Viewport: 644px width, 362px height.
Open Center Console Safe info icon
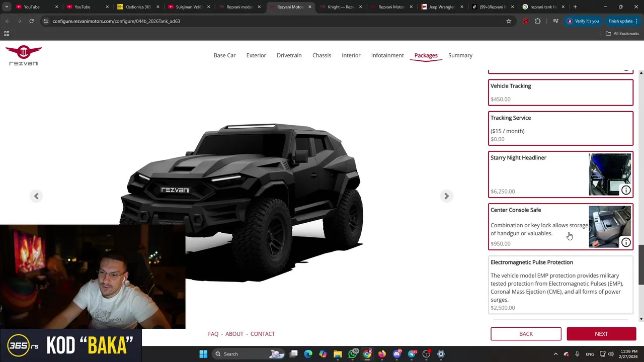point(626,242)
